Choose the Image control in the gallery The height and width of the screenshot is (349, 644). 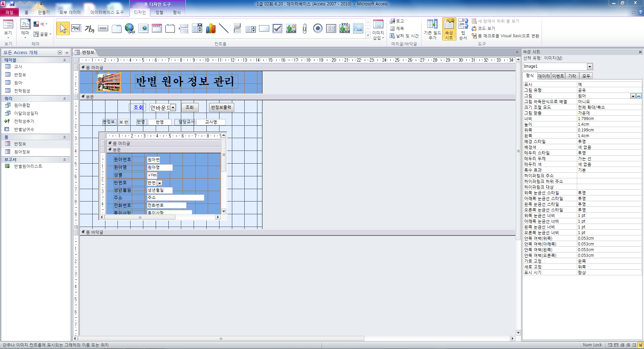click(x=358, y=28)
